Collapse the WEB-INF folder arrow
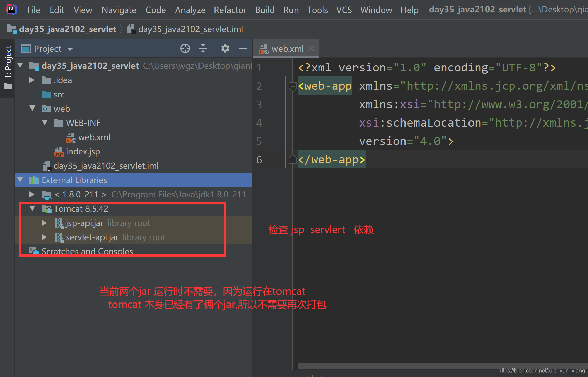 pos(45,122)
